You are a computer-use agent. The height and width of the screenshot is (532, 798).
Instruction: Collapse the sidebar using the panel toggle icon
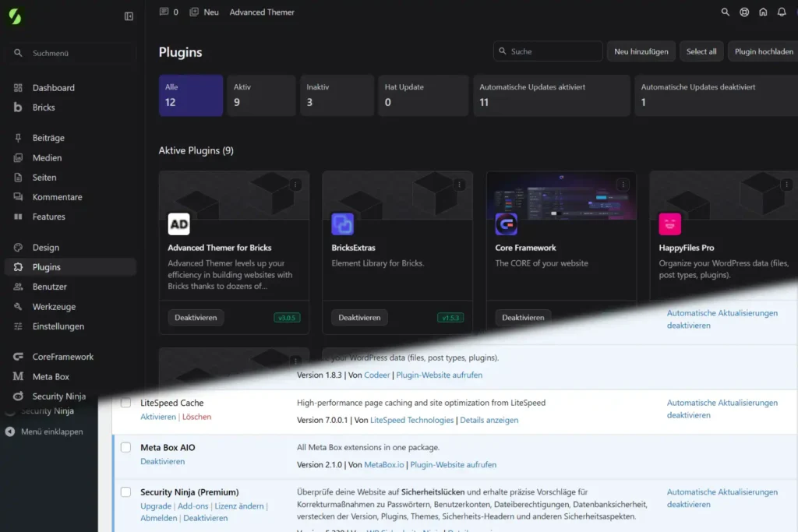point(129,16)
